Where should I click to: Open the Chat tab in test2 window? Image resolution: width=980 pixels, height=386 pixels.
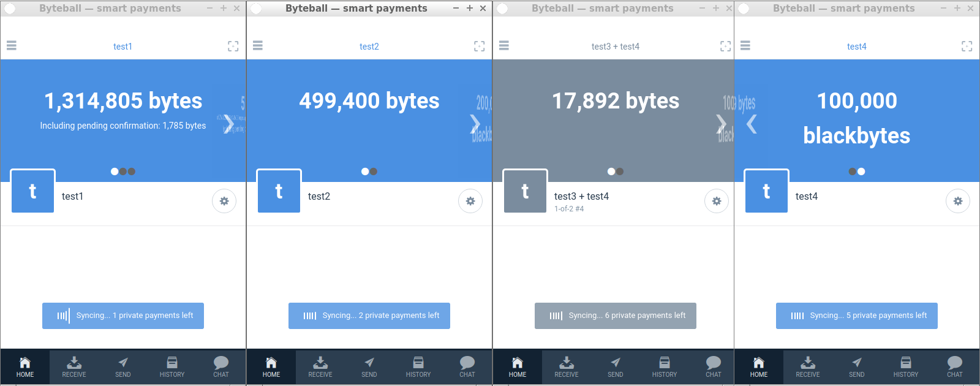click(x=467, y=367)
